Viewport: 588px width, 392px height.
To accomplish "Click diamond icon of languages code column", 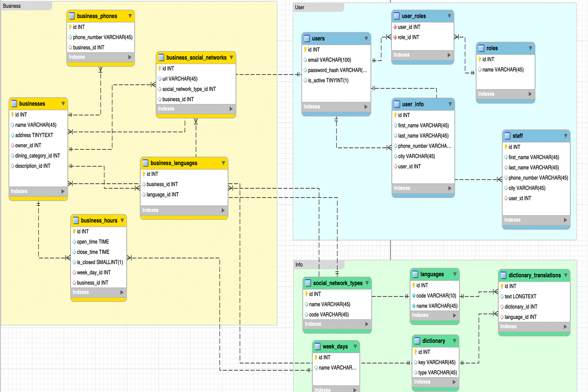I will (413, 296).
